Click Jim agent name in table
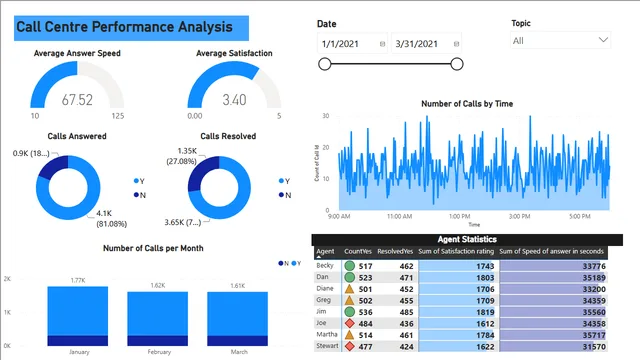This screenshot has width=640, height=360. coord(321,311)
